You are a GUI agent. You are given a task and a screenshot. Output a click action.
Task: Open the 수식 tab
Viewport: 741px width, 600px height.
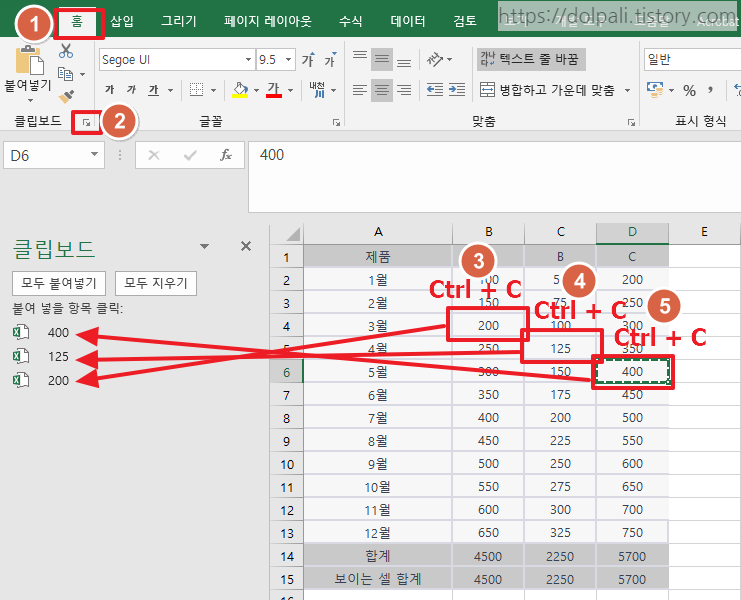coord(351,21)
